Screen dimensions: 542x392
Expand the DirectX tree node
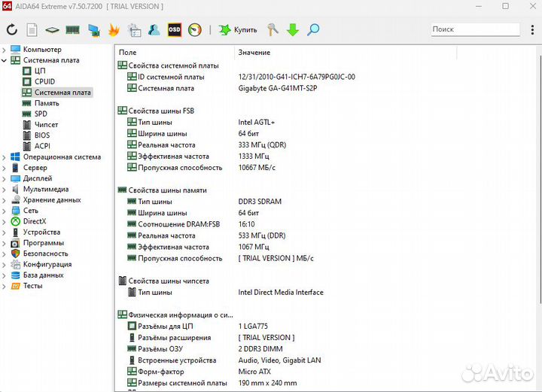click(x=4, y=222)
